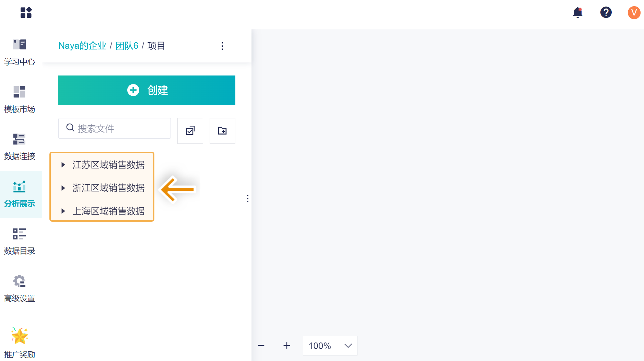Click the new folder icon
This screenshot has height=361, width=644.
click(x=222, y=131)
